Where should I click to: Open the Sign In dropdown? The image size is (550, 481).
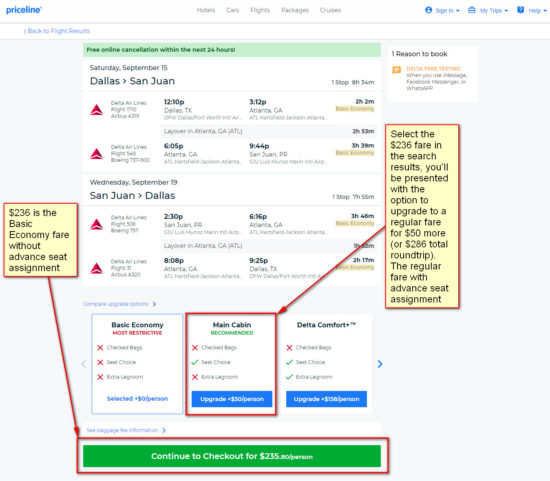click(442, 10)
